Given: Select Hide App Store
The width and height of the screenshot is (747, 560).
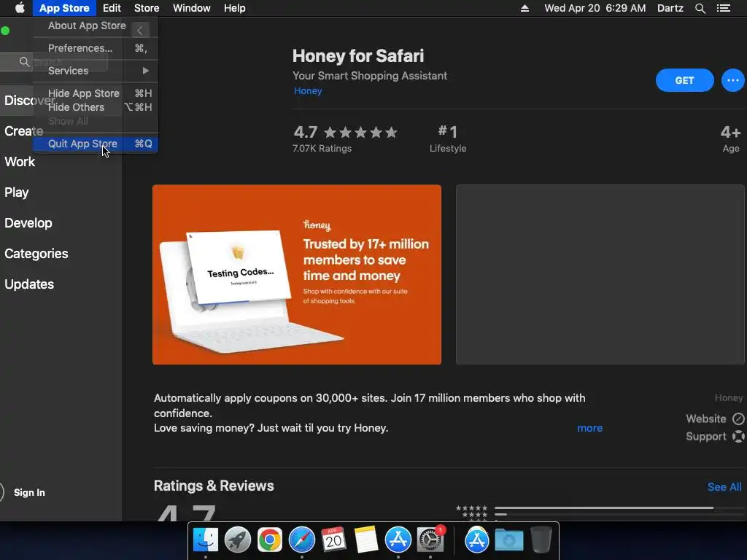Looking at the screenshot, I should tap(96, 93).
